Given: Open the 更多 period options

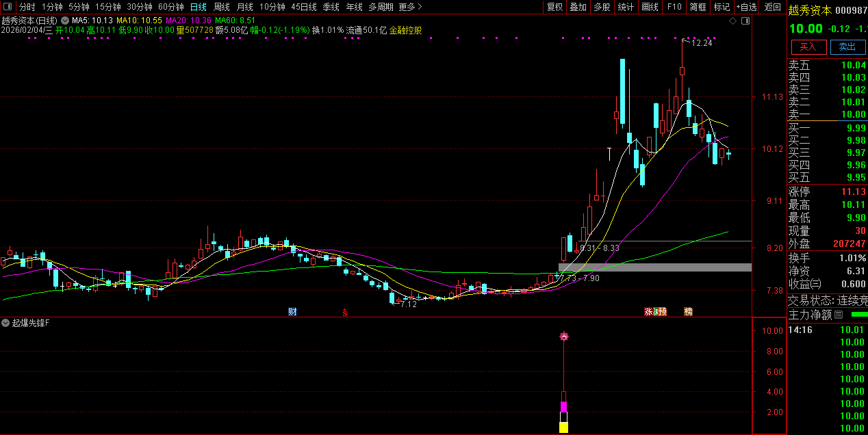Looking at the screenshot, I should (x=410, y=7).
